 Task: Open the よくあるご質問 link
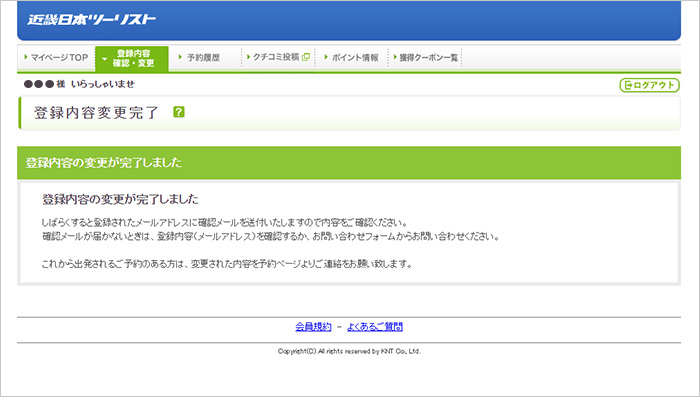[375, 327]
